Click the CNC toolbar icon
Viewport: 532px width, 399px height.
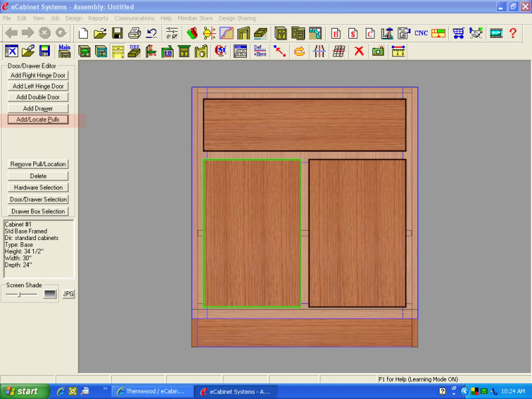point(421,33)
